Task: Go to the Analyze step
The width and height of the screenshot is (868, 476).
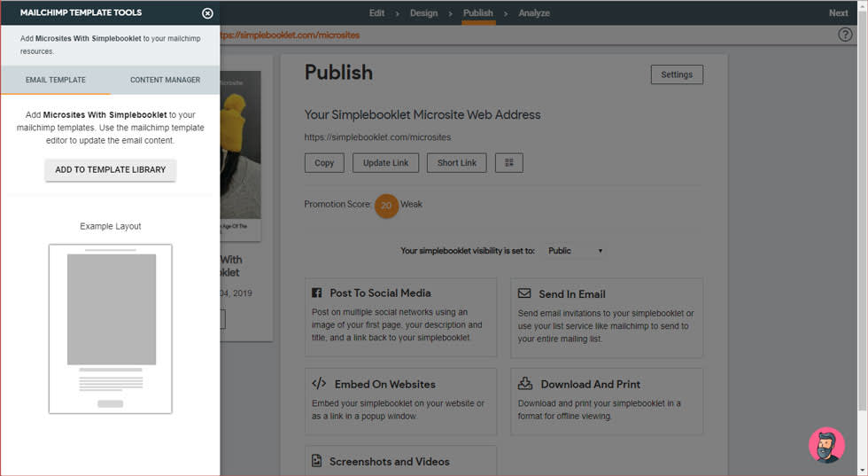Action: 533,12
